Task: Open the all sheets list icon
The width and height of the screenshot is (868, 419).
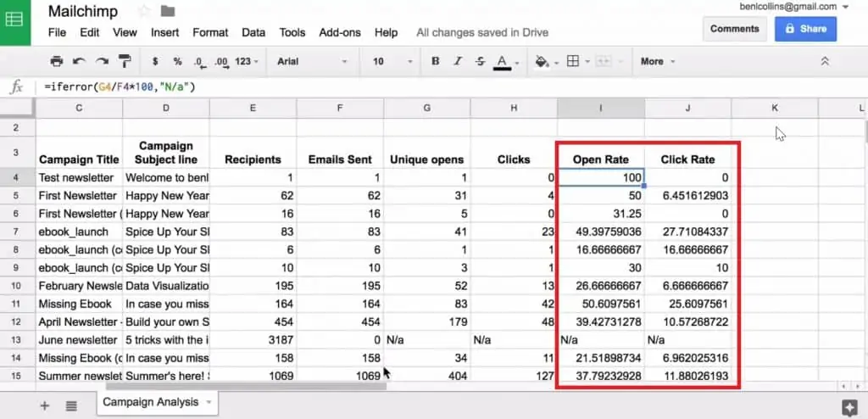Action: click(71, 405)
